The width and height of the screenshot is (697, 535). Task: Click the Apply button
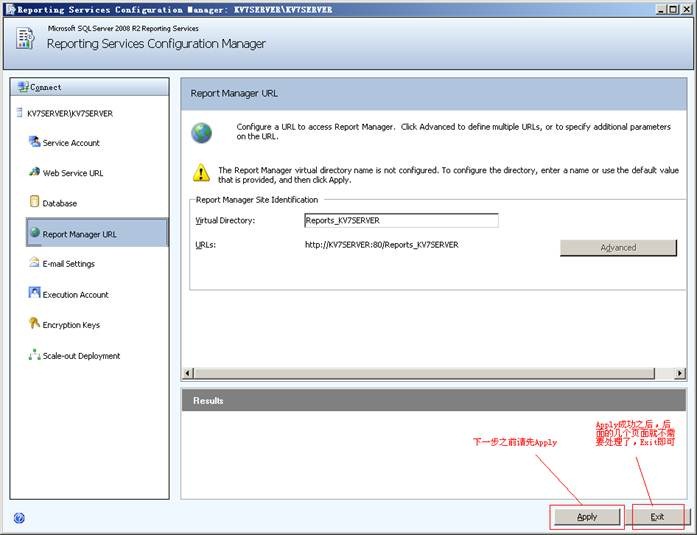click(587, 517)
